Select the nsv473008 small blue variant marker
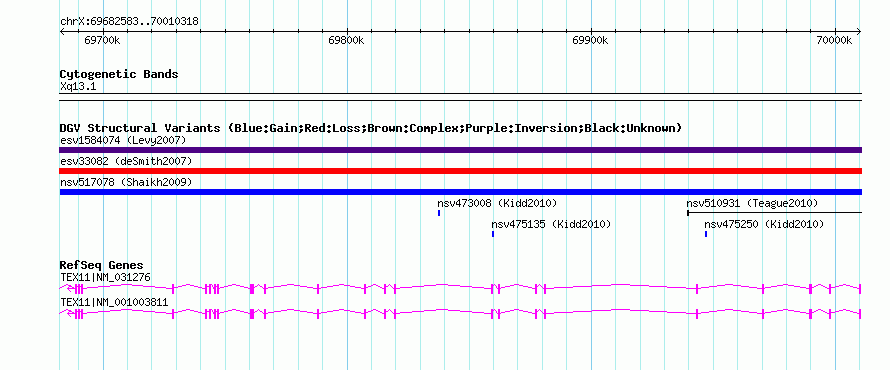Image resolution: width=890 pixels, height=370 pixels. point(439,213)
